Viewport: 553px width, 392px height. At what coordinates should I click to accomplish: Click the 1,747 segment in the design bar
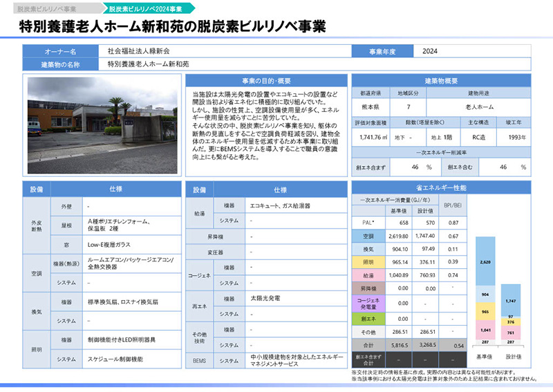511,301
